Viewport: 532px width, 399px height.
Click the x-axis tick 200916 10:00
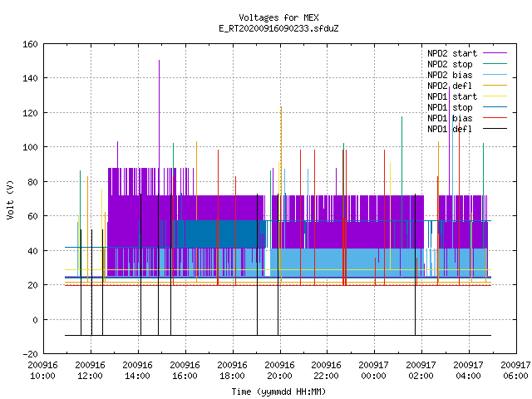coord(42,371)
